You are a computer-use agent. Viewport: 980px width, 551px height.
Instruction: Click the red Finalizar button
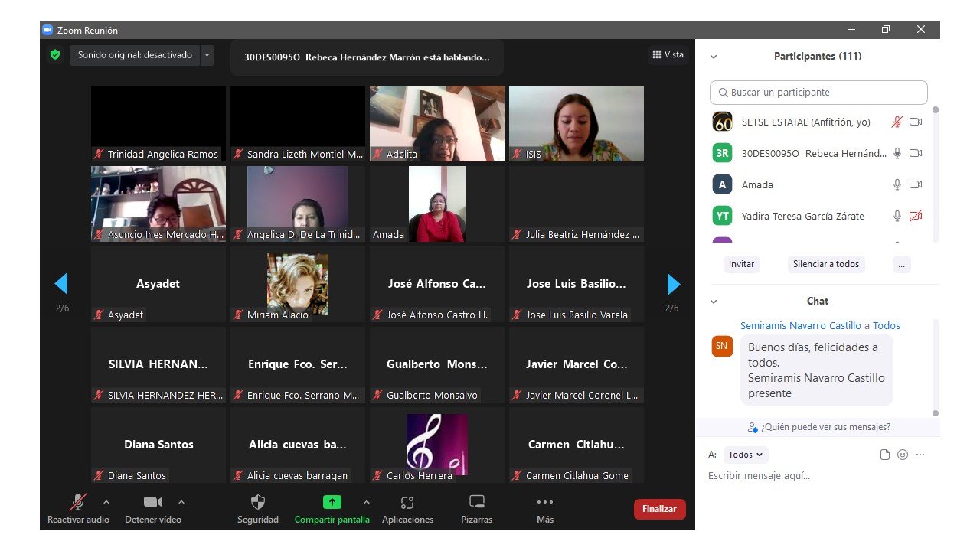(659, 509)
